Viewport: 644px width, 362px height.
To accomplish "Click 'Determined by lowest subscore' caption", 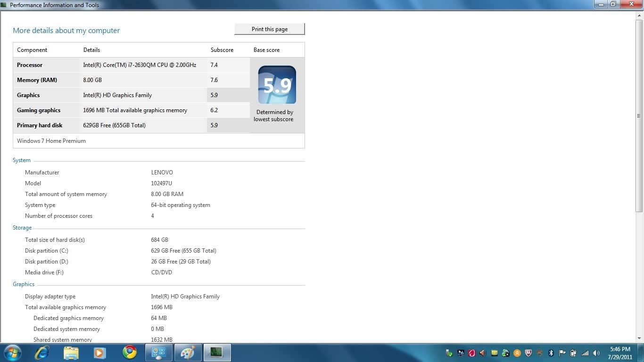I will [x=273, y=115].
